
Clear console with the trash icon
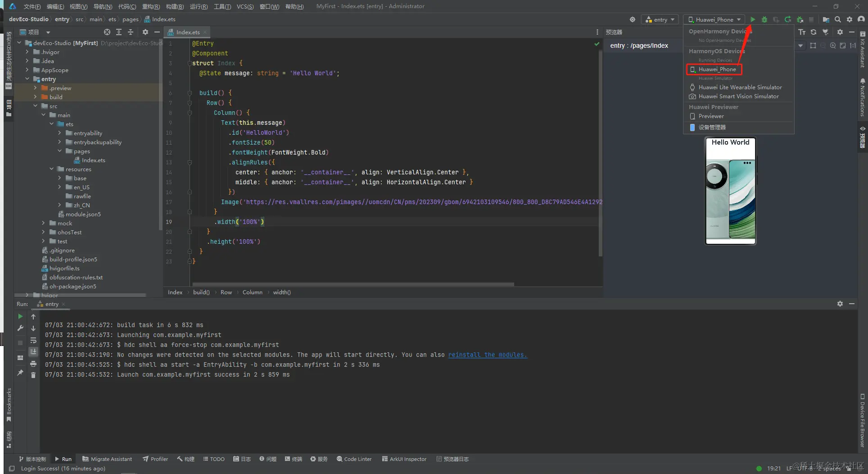pyautogui.click(x=33, y=375)
